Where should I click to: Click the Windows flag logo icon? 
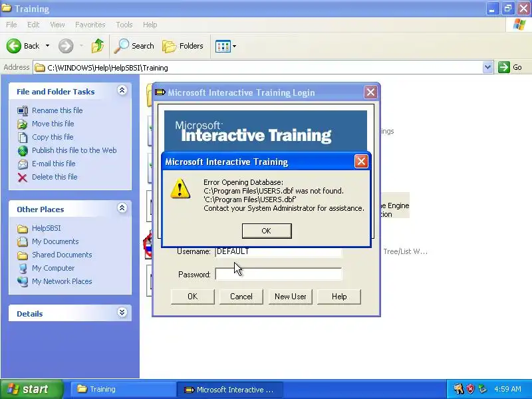519,25
